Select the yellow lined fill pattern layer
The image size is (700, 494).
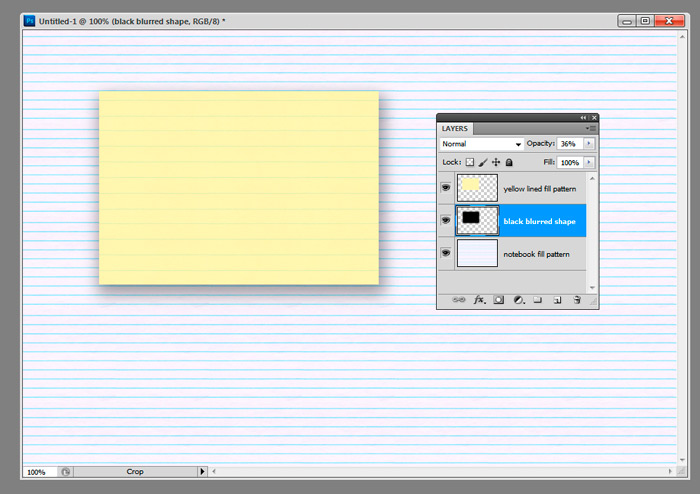[x=540, y=188]
